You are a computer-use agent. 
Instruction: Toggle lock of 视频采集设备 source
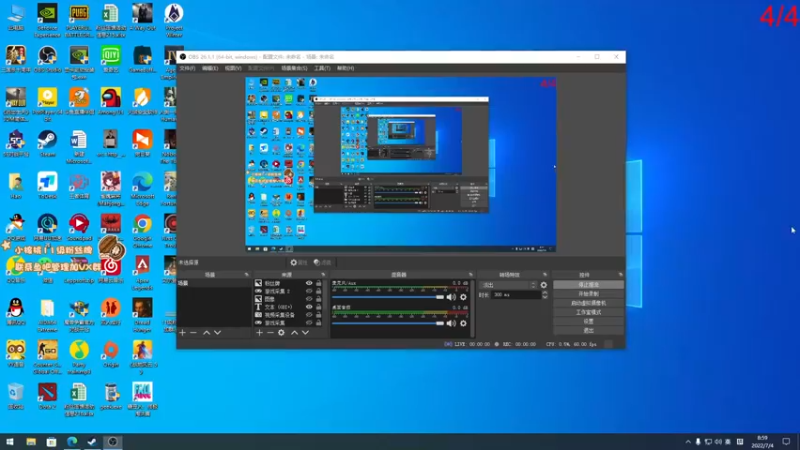coord(318,315)
